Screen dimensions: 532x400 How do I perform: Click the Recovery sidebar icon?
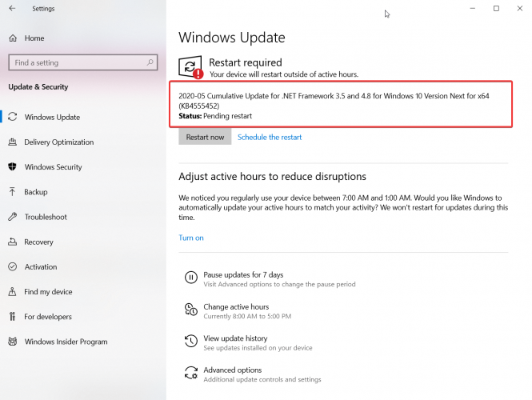(x=13, y=242)
